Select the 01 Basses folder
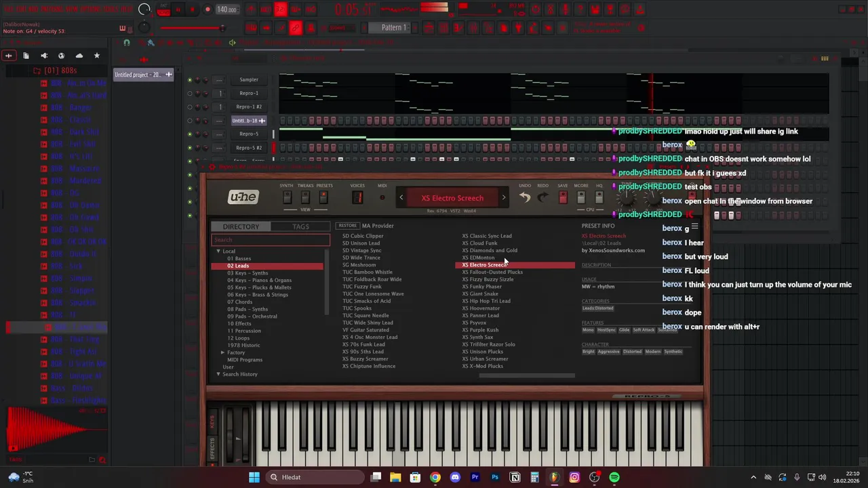This screenshot has width=868, height=488. 239,258
